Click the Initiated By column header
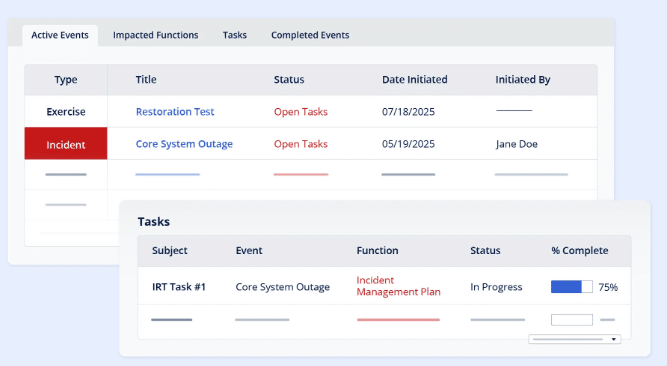Viewport: 667px width, 366px height. (x=523, y=80)
